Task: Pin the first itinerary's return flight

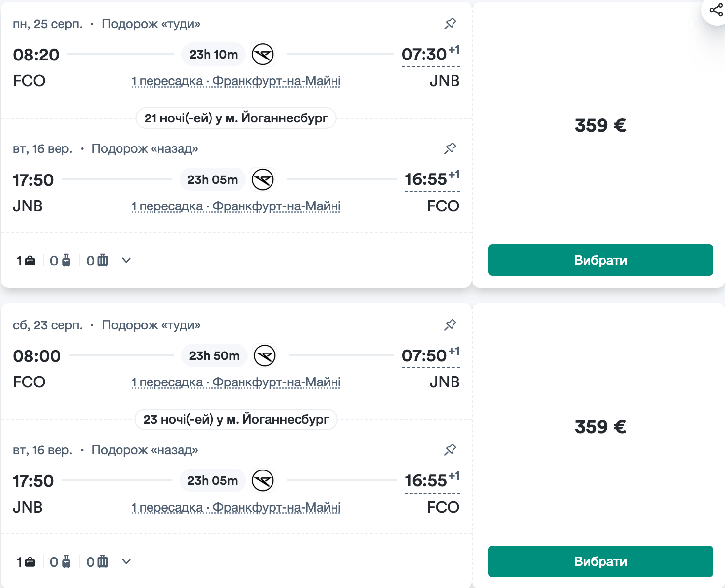Action: (450, 148)
